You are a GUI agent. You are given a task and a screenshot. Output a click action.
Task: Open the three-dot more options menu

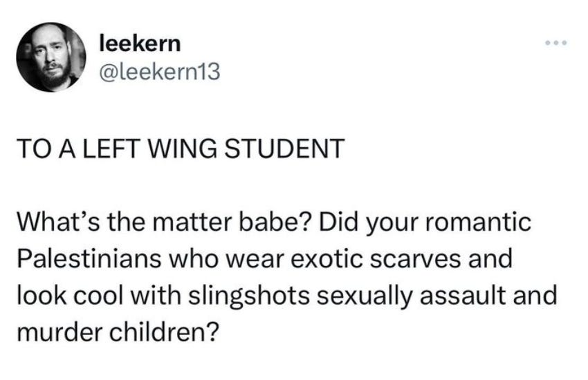pos(556,43)
